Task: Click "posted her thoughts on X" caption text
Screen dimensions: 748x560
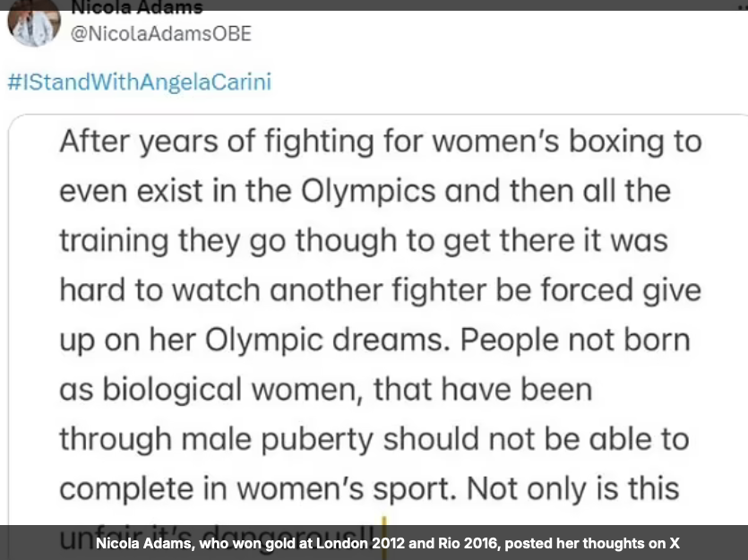Action: pyautogui.click(x=586, y=543)
